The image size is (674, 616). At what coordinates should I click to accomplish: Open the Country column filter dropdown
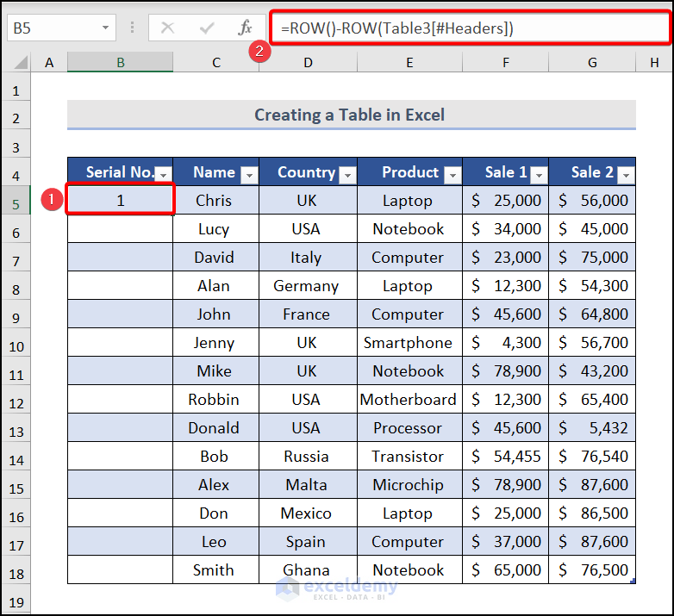pyautogui.click(x=347, y=175)
